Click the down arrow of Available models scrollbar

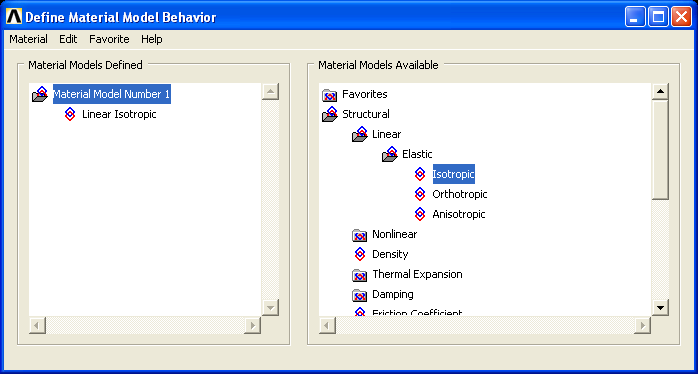point(660,307)
